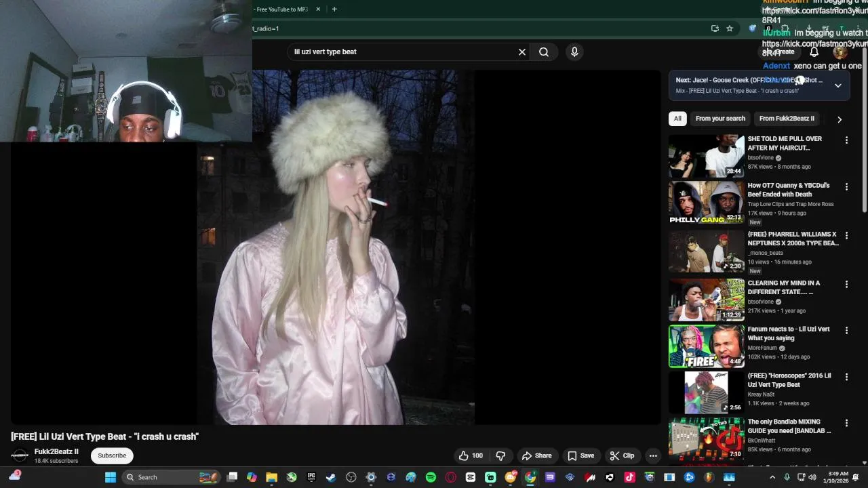Switch to the Free YouTube to MP3 tab
Viewport: 868px width, 488px height.
point(282,9)
